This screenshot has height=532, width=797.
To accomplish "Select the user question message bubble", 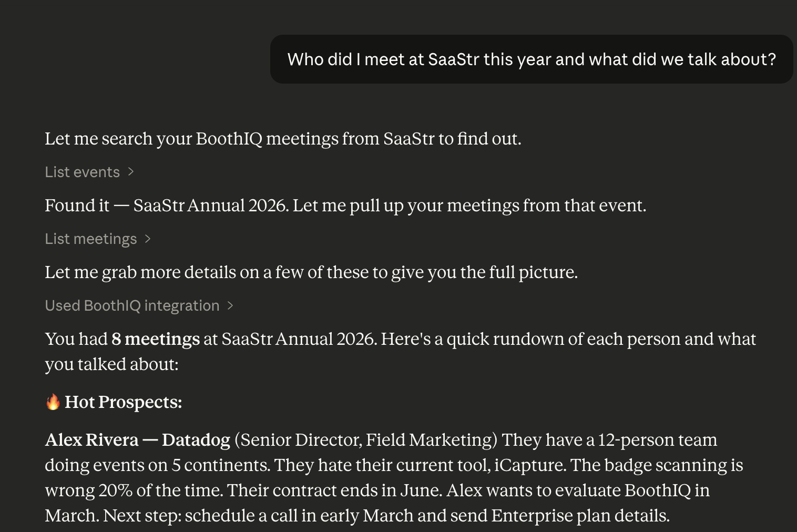I will (x=531, y=59).
